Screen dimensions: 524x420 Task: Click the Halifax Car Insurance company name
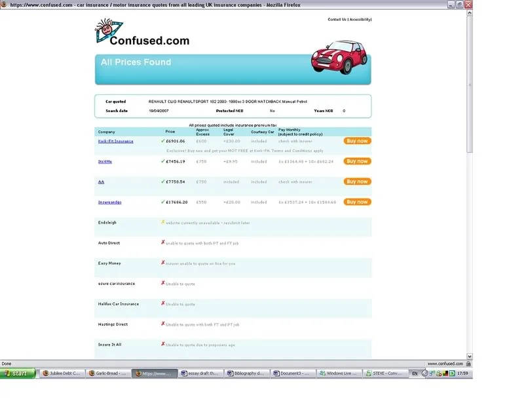point(119,304)
